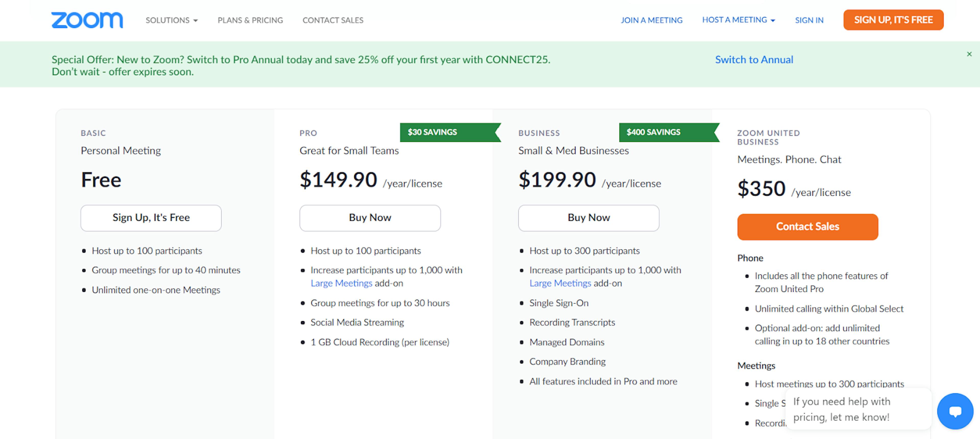980x439 pixels.
Task: Click 'Recording Transcripts' feature
Action: point(572,322)
